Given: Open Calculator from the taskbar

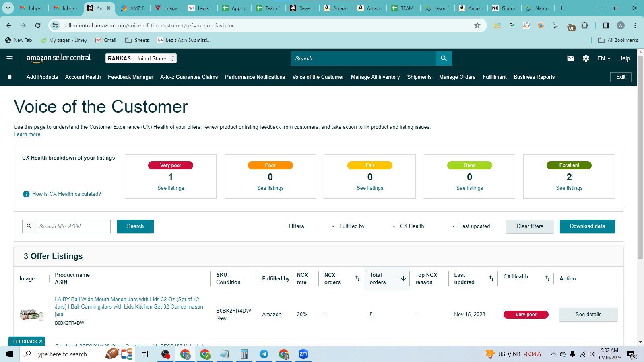Looking at the screenshot, I should pyautogui.click(x=244, y=354).
